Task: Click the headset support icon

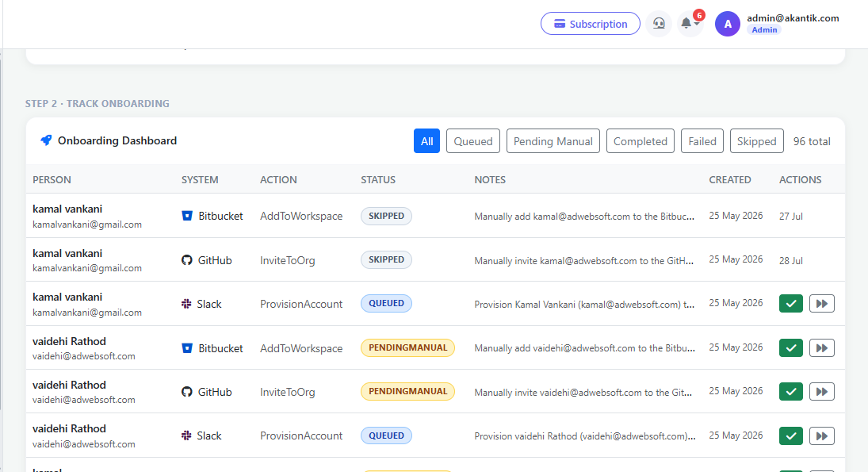Action: (x=659, y=23)
